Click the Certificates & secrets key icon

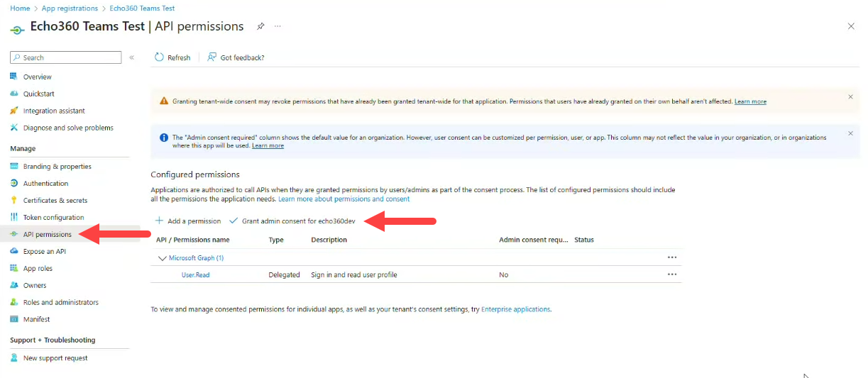pyautogui.click(x=14, y=200)
